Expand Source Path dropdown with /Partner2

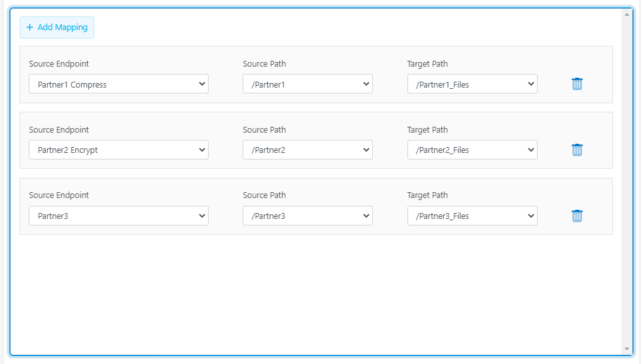tap(307, 150)
